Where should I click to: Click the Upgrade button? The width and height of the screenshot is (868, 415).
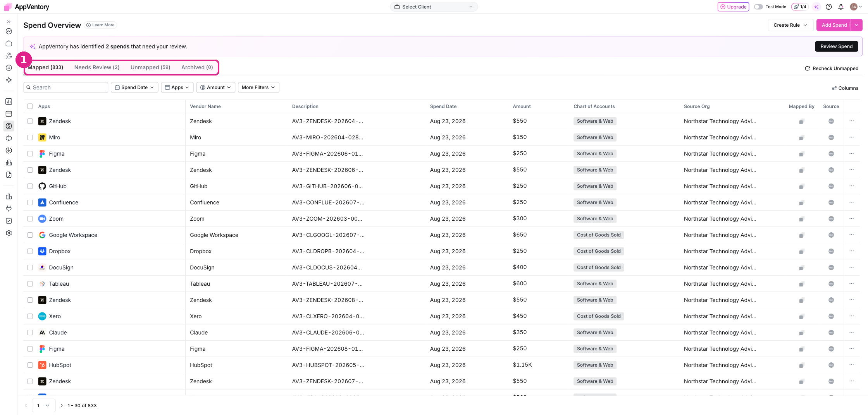coord(733,7)
